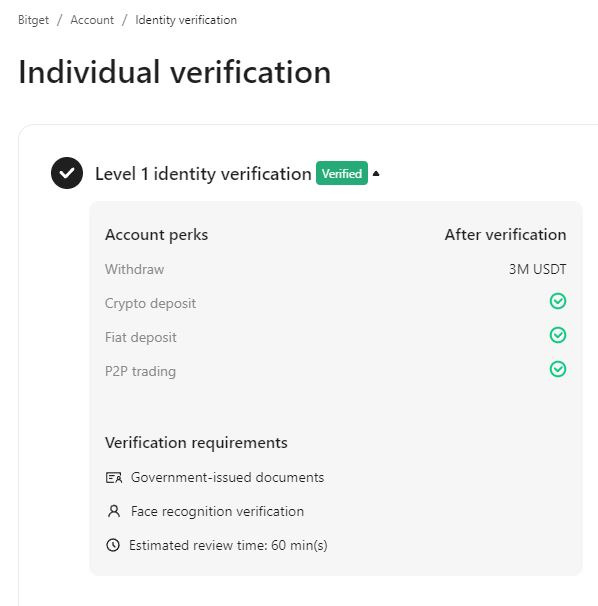Image resolution: width=598 pixels, height=606 pixels.
Task: Click the Face recognition verification requirement text
Action: (217, 511)
